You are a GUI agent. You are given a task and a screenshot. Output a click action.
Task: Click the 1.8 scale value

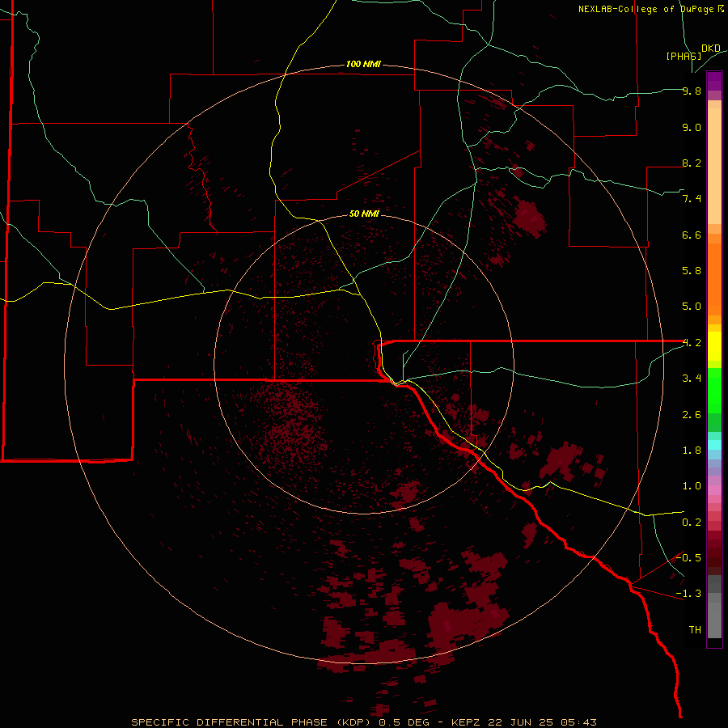coord(692,451)
